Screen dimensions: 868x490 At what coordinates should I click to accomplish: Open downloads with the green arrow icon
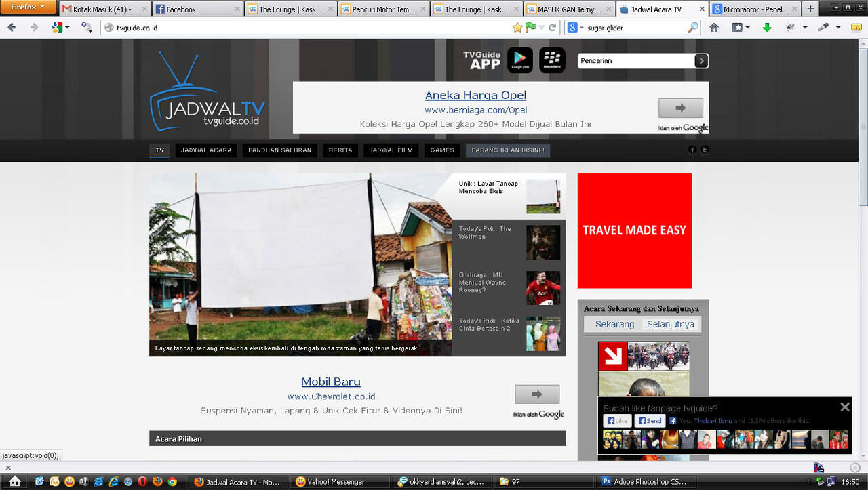(767, 28)
